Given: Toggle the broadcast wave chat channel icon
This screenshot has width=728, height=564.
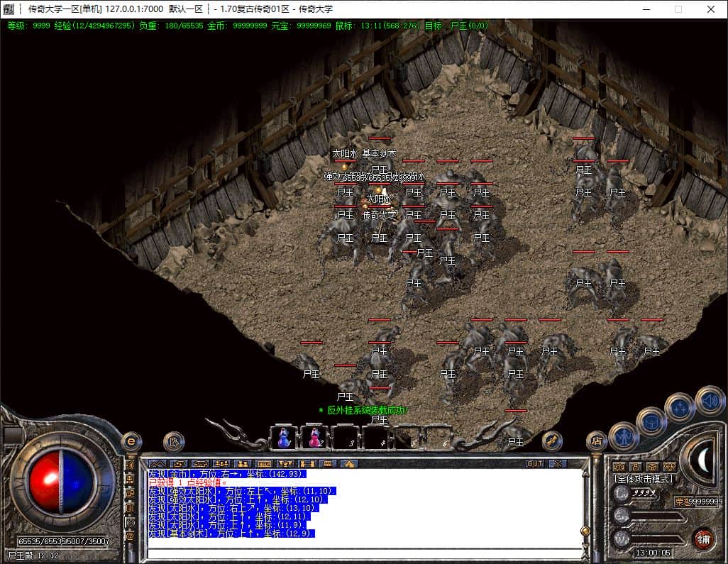Looking at the screenshot, I should [x=131, y=465].
